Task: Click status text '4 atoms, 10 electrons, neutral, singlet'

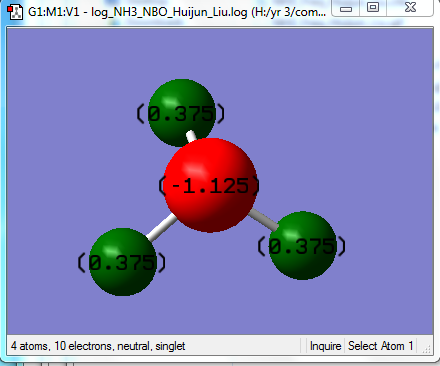Action: tap(98, 346)
